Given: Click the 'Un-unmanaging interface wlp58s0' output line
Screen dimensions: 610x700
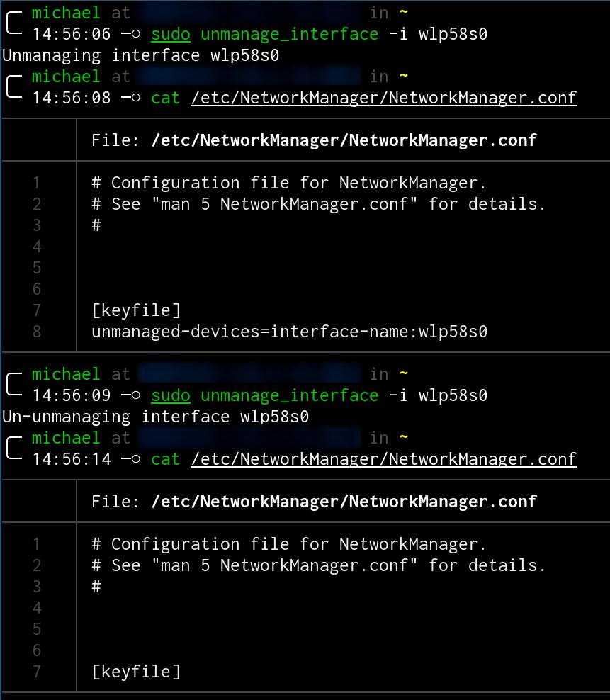Looking at the screenshot, I should click(155, 417).
